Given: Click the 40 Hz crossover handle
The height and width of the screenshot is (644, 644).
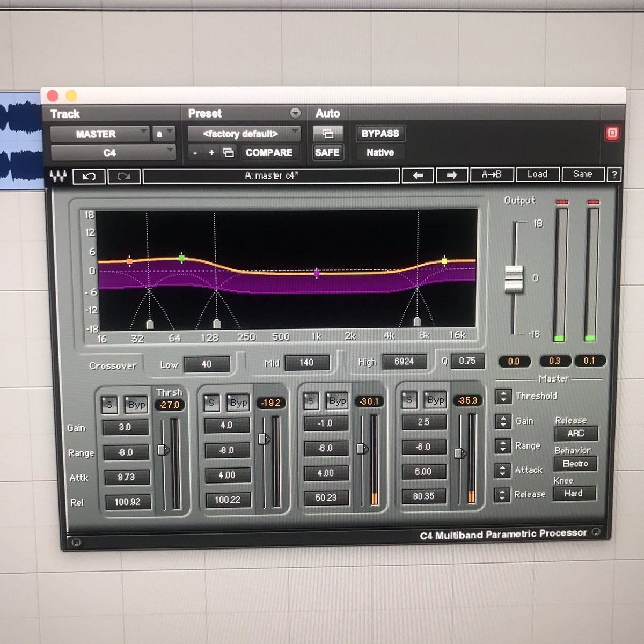Looking at the screenshot, I should 150,324.
